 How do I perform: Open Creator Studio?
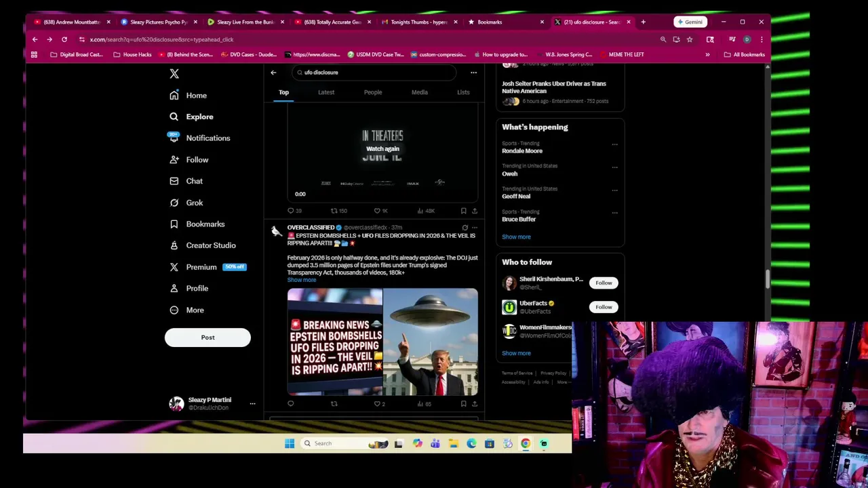(203, 245)
